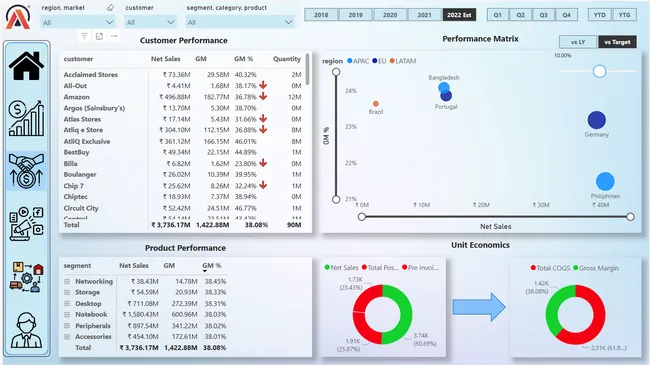Click the EU region legend item

pos(379,61)
